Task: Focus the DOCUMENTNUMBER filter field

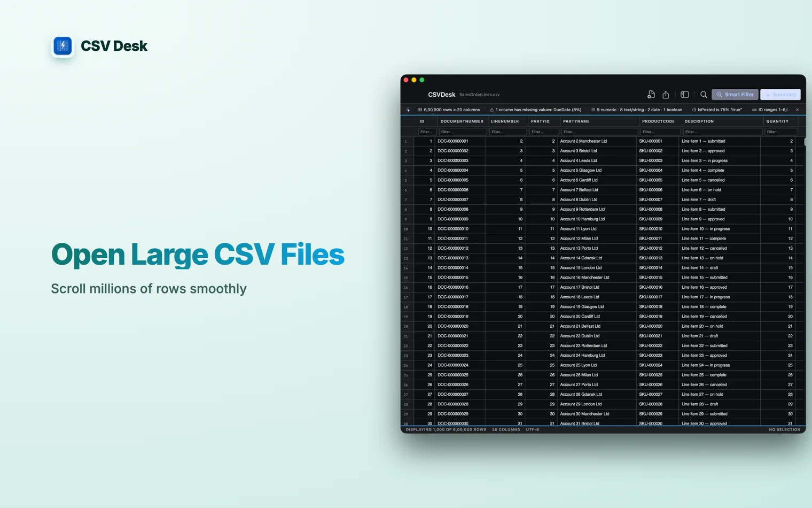Action: pos(462,132)
